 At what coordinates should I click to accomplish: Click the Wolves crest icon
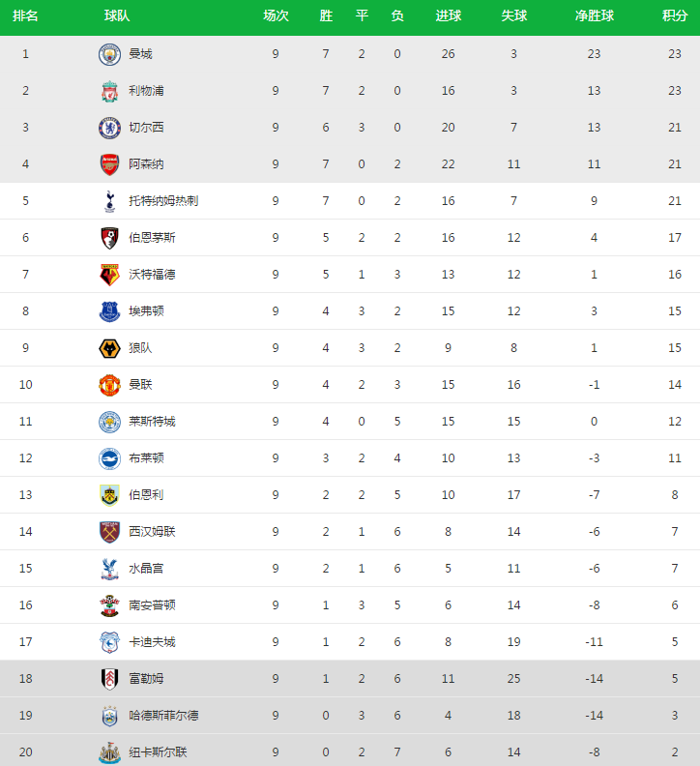[109, 348]
